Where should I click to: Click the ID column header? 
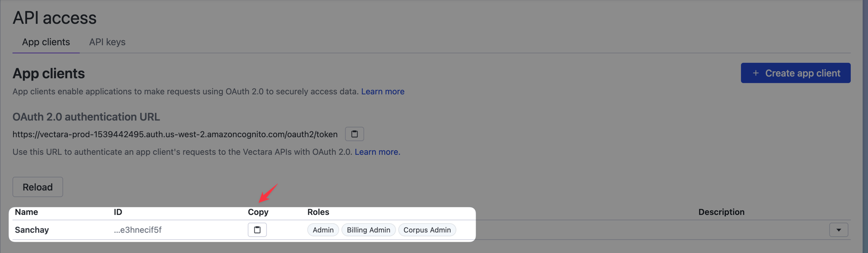[x=118, y=212]
